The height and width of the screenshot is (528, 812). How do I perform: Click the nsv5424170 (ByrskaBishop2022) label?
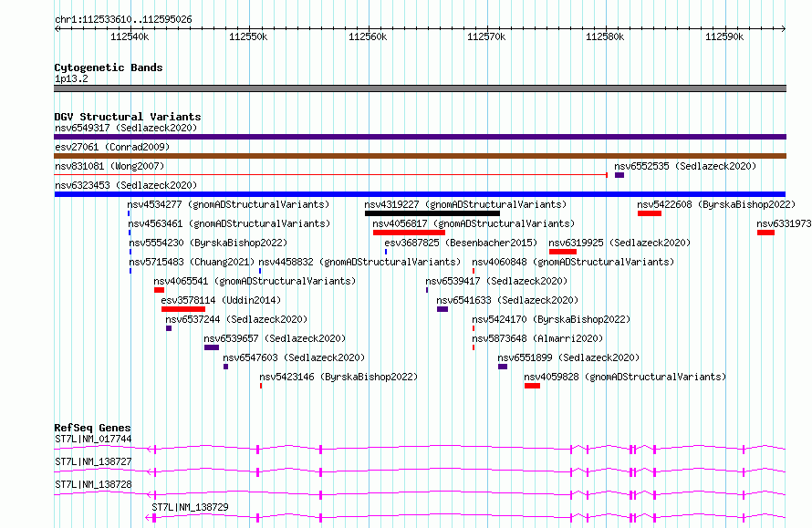coord(551,319)
